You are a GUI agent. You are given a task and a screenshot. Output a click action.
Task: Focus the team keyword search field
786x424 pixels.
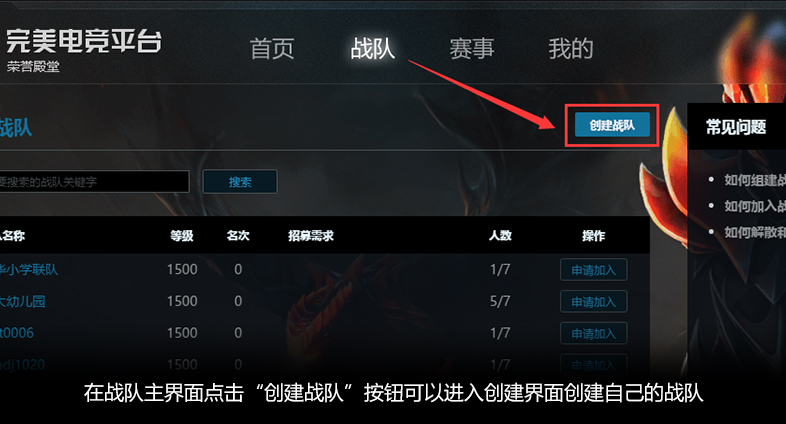tap(94, 181)
